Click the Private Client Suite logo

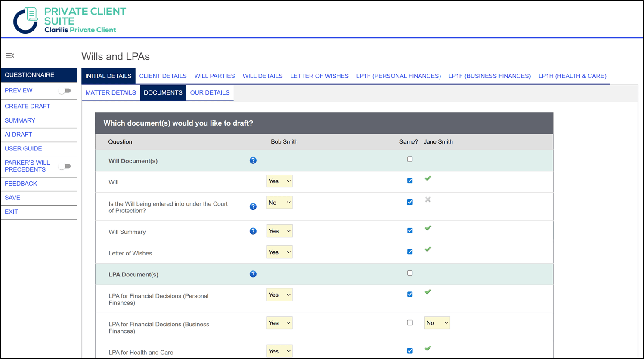pyautogui.click(x=70, y=20)
